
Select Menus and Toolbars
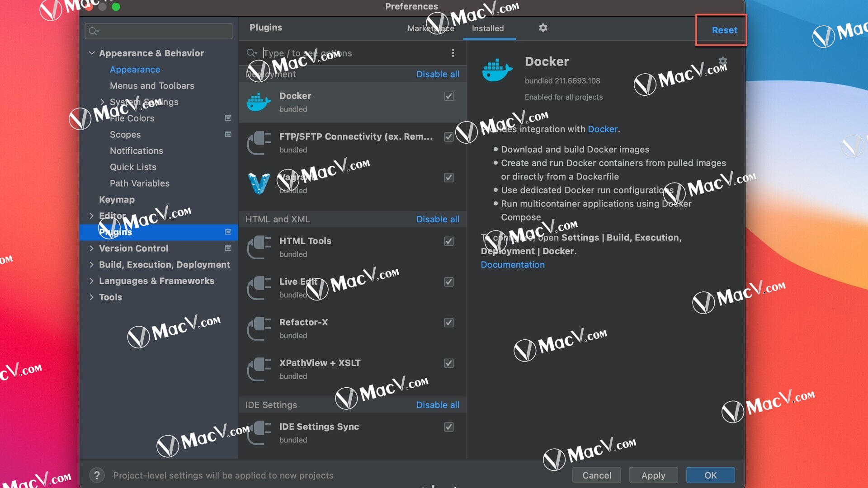coord(152,85)
